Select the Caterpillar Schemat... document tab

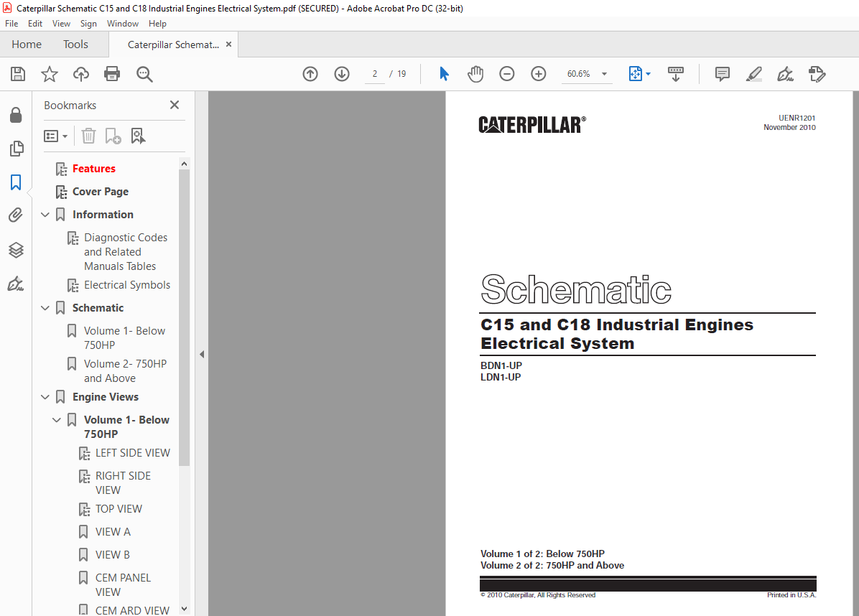173,45
